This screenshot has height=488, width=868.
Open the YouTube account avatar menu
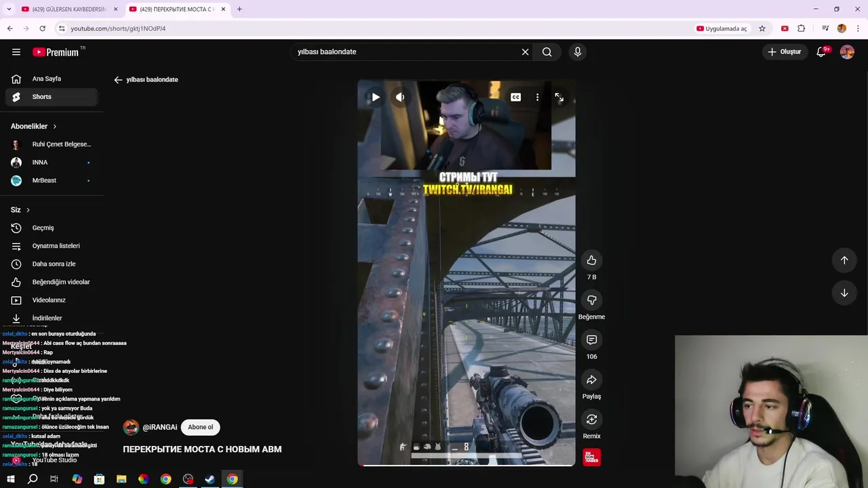point(847,52)
